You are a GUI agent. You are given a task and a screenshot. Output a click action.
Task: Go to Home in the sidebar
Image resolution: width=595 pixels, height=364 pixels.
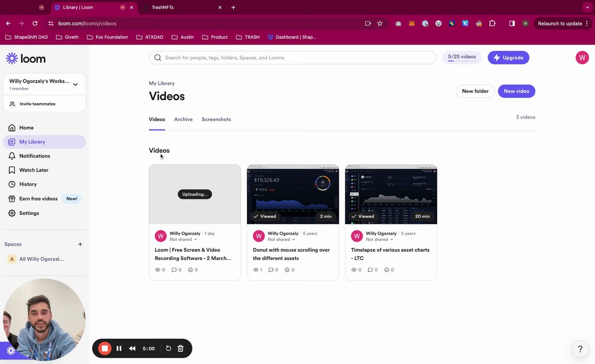pos(44,128)
